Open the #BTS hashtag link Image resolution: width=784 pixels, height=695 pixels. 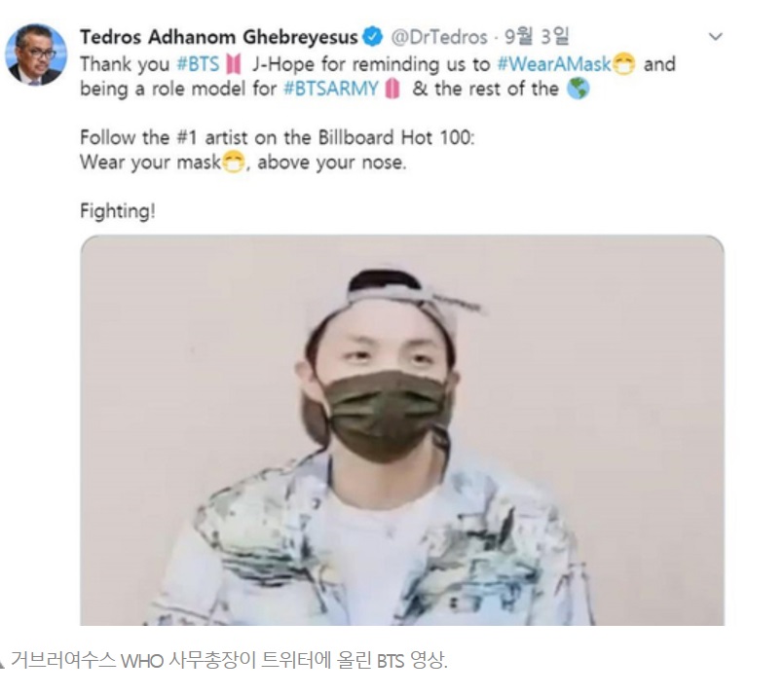pos(198,64)
